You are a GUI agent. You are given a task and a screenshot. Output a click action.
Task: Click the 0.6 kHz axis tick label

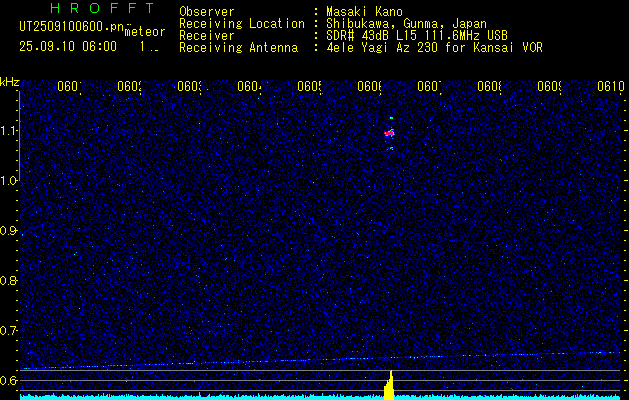point(10,380)
